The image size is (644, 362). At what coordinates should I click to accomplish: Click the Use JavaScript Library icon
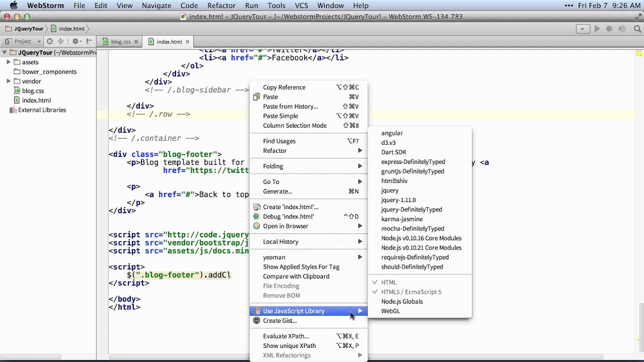click(x=257, y=311)
